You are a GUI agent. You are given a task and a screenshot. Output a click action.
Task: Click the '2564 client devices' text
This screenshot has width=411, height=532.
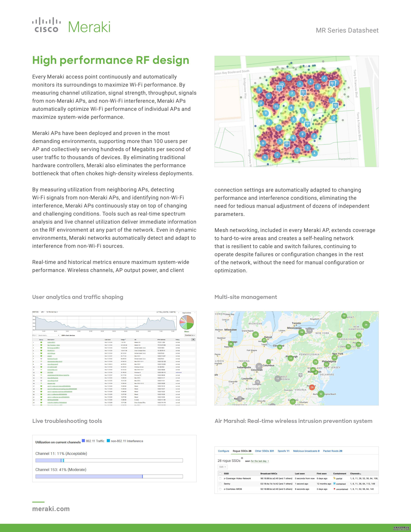click(68, 335)
